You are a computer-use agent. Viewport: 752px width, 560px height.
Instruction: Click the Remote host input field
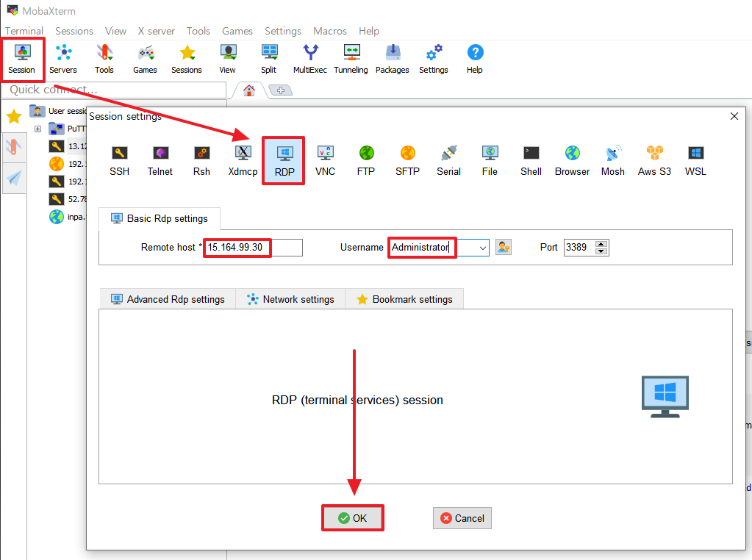tap(254, 248)
